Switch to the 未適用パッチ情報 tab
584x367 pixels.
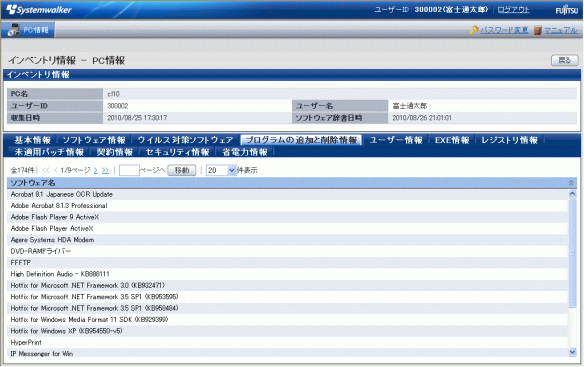[x=49, y=152]
